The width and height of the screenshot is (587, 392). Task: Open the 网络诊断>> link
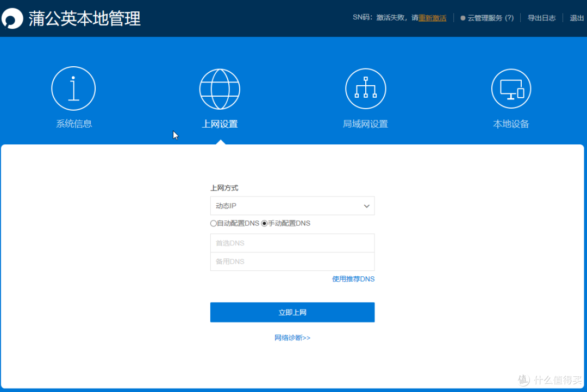tap(292, 338)
